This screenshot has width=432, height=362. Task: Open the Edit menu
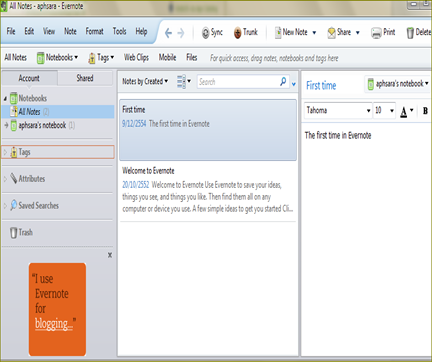coord(29,31)
